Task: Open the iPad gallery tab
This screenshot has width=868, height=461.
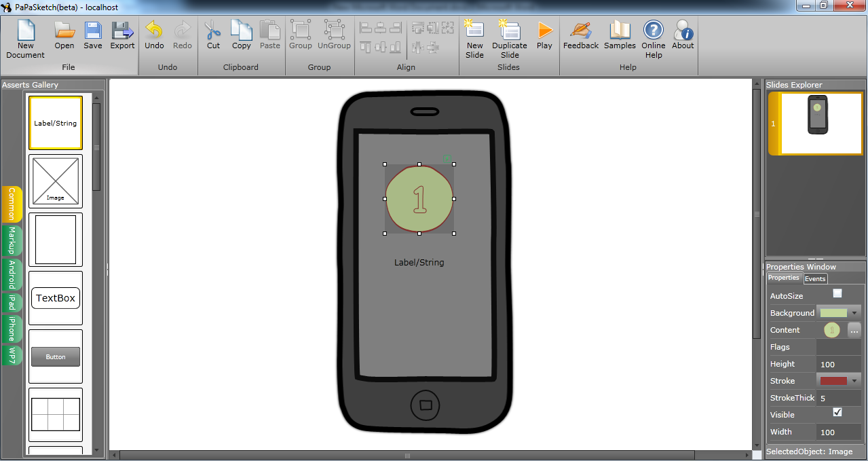Action: point(12,303)
